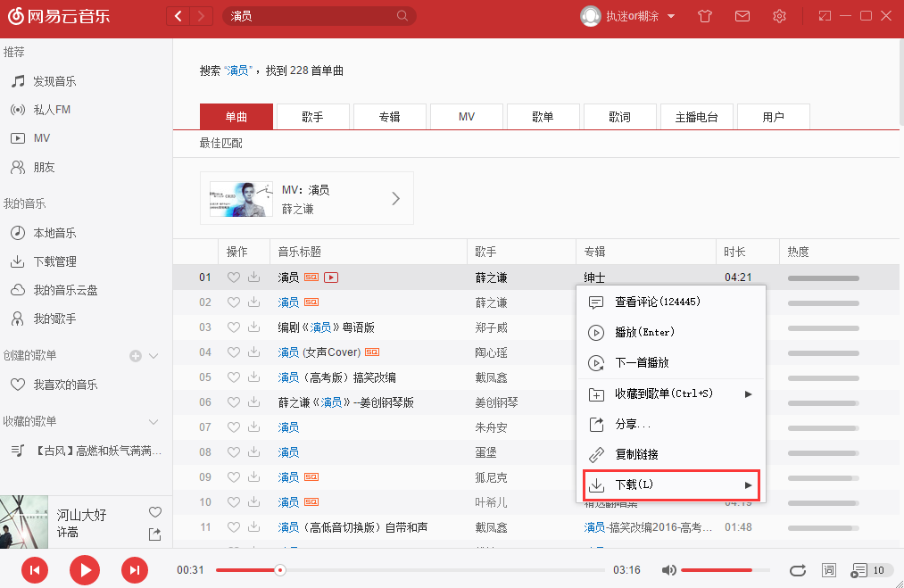Viewport: 904px width, 588px height.
Task: Toggle loop playback mode
Action: pyautogui.click(x=798, y=569)
